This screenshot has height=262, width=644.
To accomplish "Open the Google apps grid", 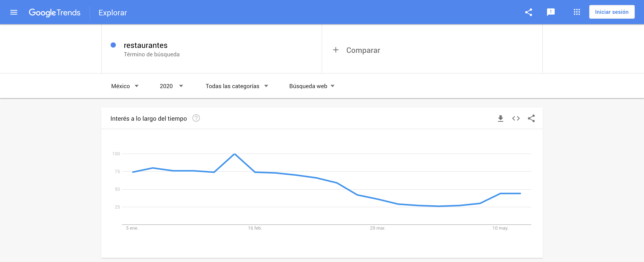I will tap(577, 12).
